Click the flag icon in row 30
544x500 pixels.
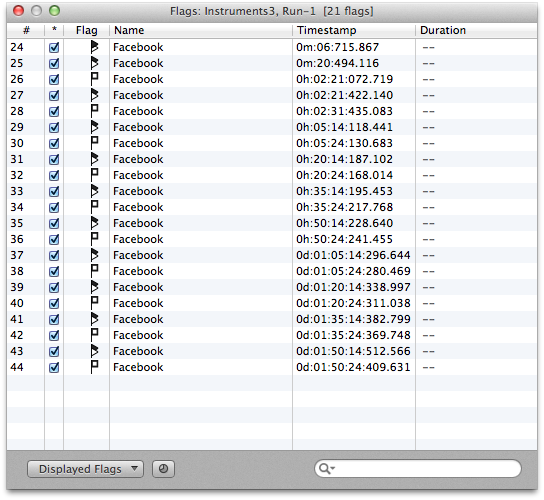point(94,143)
